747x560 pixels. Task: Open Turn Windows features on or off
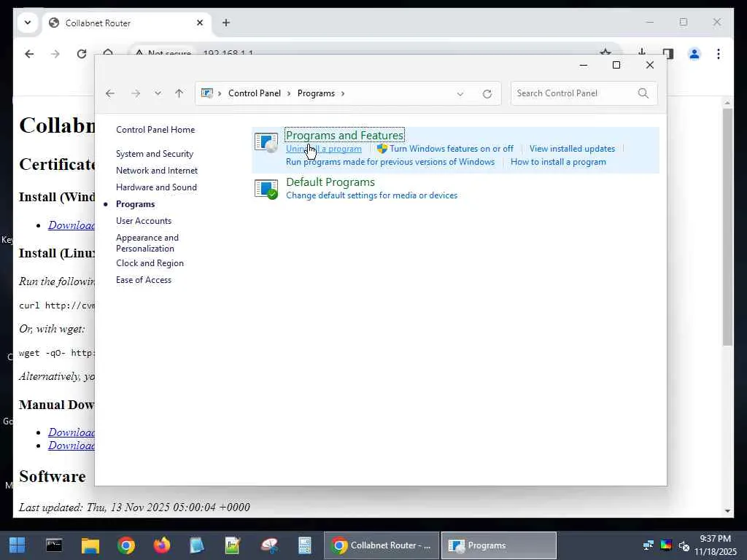pos(451,149)
